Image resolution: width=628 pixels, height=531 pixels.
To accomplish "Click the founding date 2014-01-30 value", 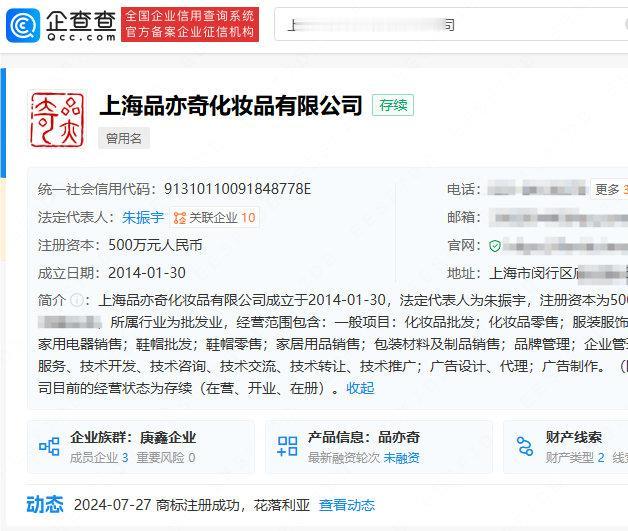I will point(147,273).
